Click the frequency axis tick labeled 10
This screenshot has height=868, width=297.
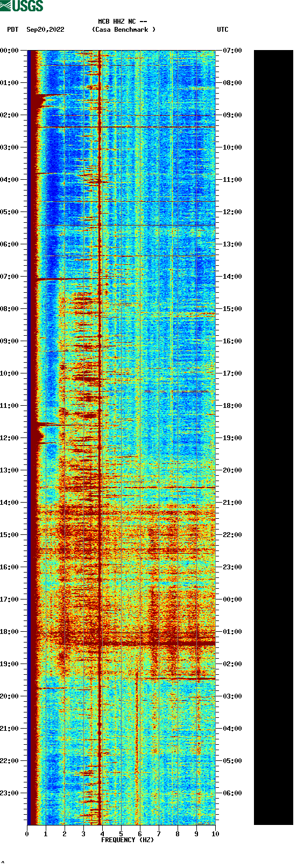(x=215, y=834)
